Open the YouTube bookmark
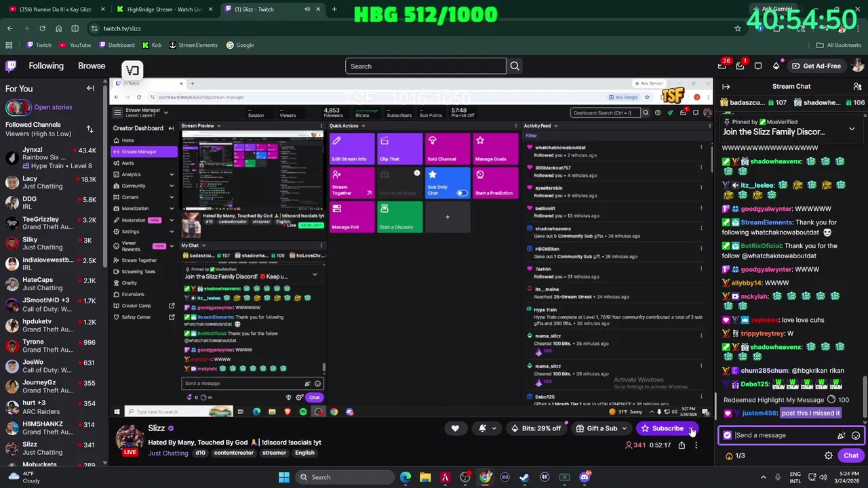The height and width of the screenshot is (488, 868). click(x=75, y=45)
